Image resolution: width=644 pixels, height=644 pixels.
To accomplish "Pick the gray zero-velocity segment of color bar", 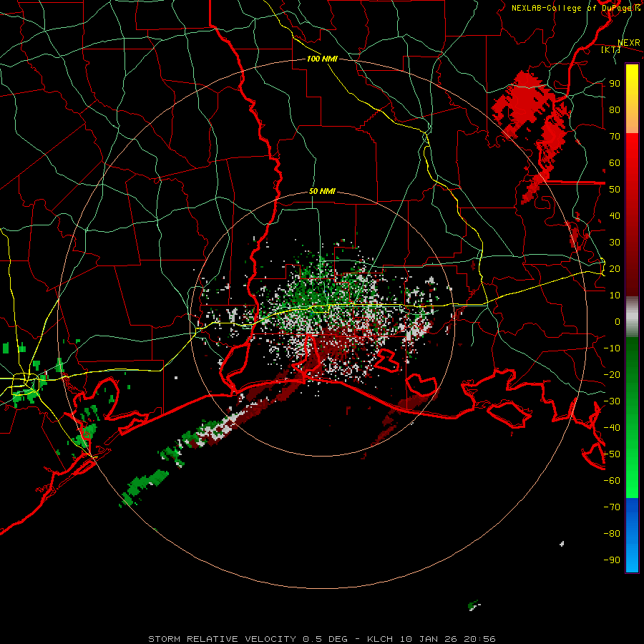I will [x=632, y=317].
